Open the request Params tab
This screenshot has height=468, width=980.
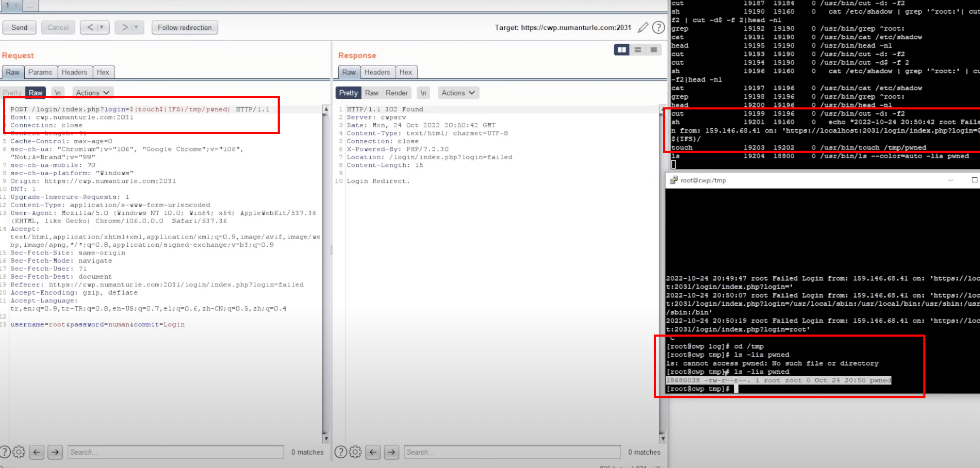point(40,72)
